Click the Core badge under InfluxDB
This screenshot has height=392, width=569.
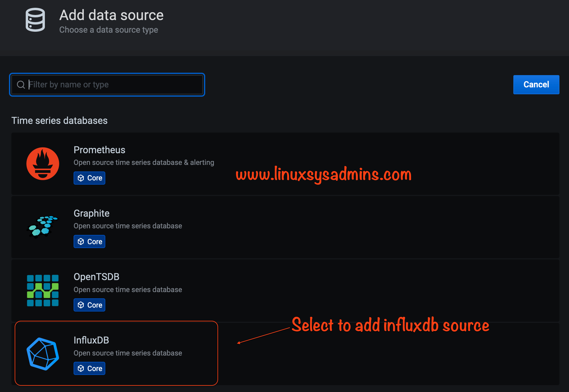tap(89, 368)
